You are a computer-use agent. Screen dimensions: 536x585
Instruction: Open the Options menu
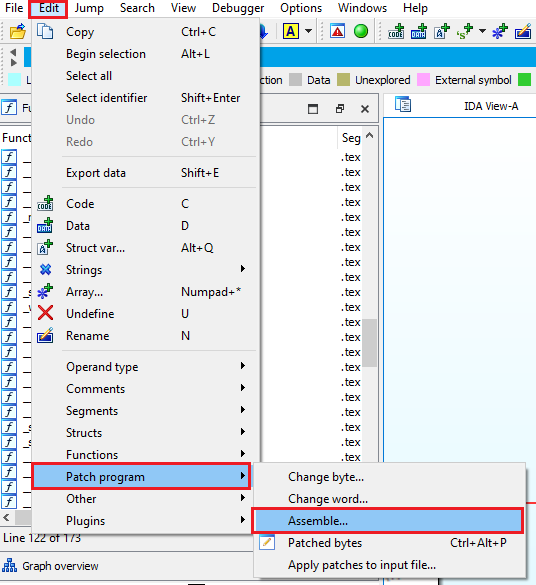tap(301, 8)
